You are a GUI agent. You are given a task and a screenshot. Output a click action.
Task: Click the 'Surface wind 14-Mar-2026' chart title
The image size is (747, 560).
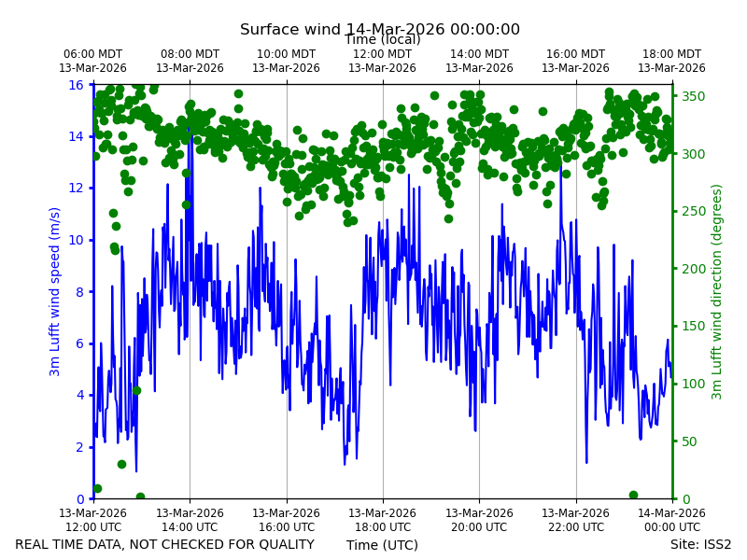point(380,30)
